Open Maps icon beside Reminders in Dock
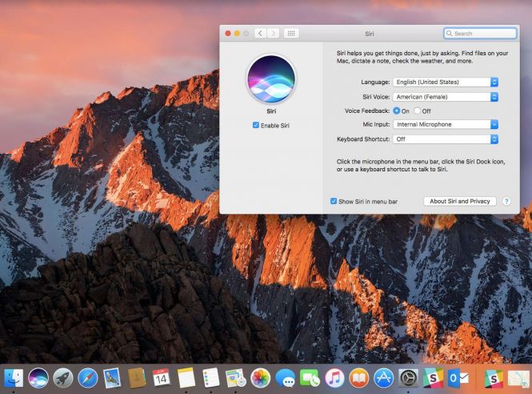Viewport: 532px width, 394px height. pyautogui.click(x=235, y=378)
